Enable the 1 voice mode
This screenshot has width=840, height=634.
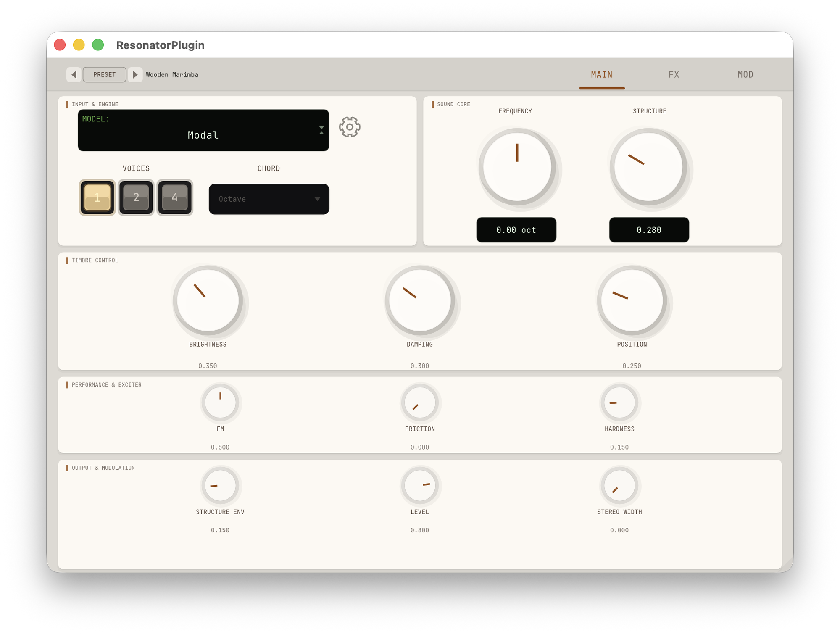tap(97, 197)
